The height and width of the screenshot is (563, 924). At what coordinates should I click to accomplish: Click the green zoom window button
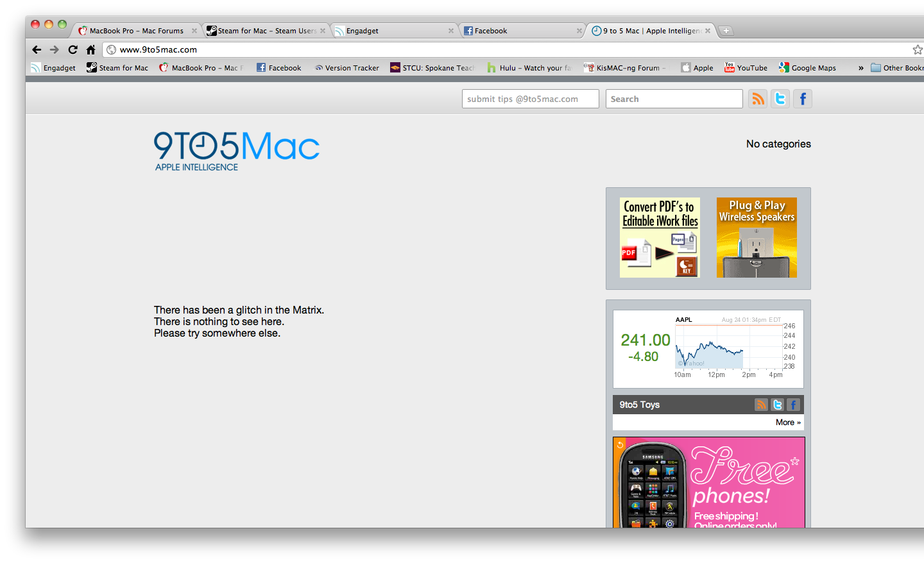coord(62,24)
